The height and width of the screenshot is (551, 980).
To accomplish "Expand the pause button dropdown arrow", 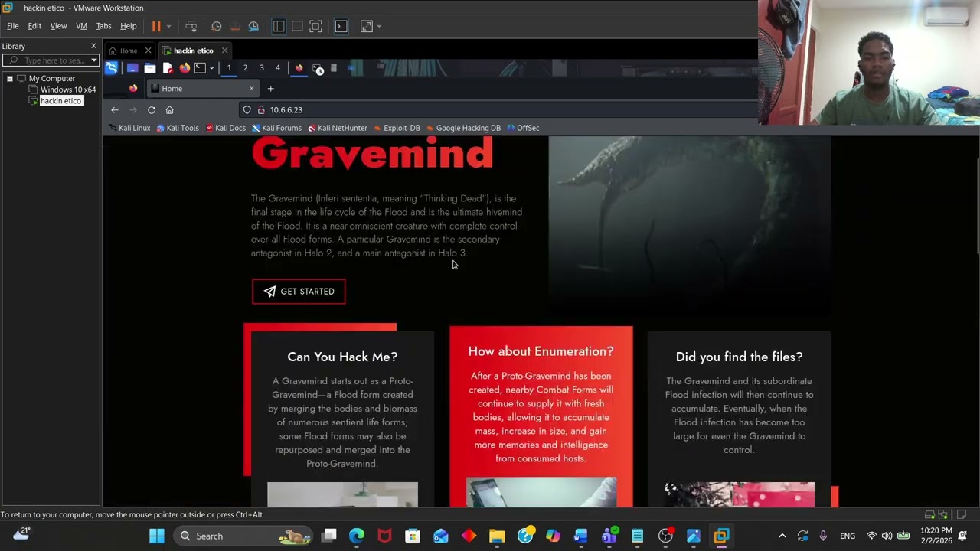I will pyautogui.click(x=168, y=26).
